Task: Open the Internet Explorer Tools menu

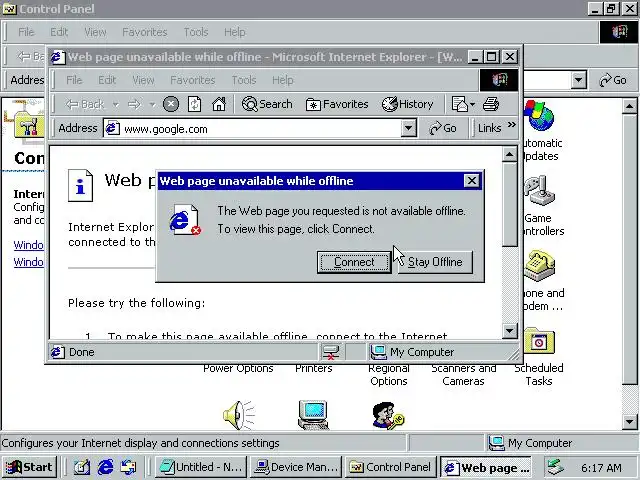Action: pyautogui.click(x=244, y=80)
